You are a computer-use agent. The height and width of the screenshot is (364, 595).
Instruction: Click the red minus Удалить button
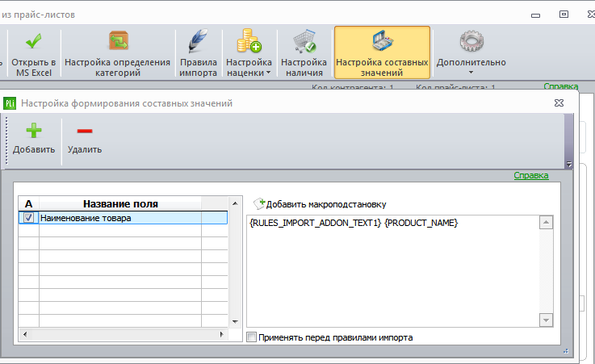[x=85, y=139]
